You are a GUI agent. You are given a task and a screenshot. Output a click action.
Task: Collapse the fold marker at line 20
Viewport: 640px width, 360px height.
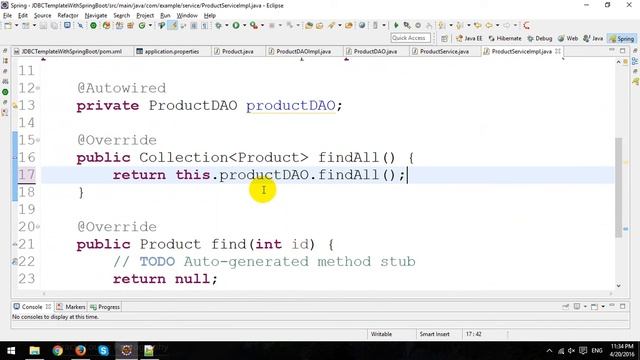click(x=38, y=227)
